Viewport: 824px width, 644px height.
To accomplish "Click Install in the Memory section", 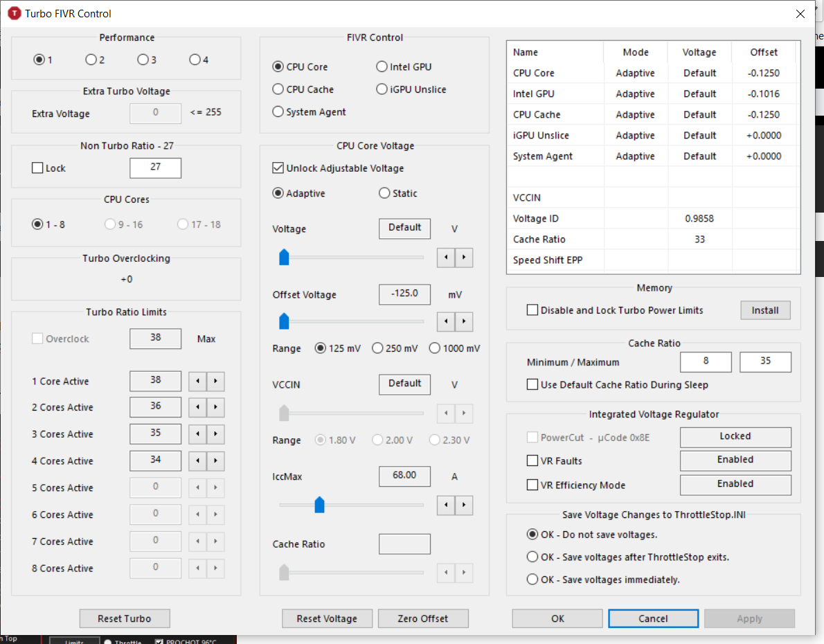I will (765, 310).
